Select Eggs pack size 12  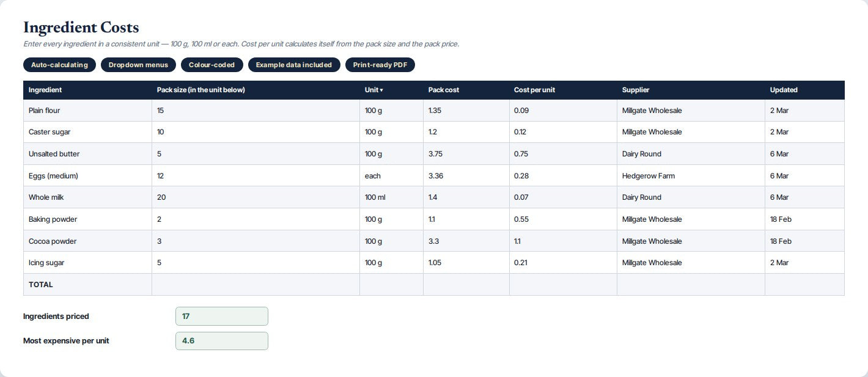click(256, 176)
